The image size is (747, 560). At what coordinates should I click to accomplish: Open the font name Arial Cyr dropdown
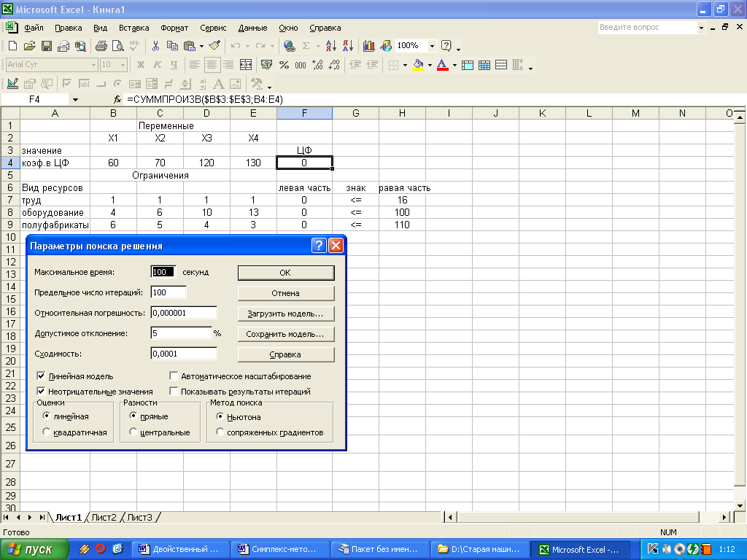[93, 65]
